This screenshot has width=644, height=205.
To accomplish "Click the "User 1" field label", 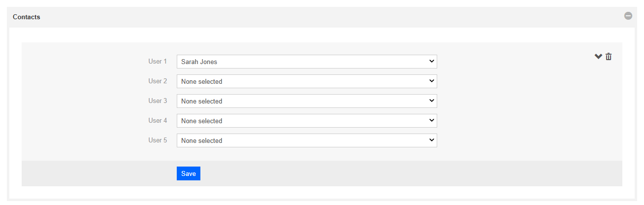I will point(158,62).
